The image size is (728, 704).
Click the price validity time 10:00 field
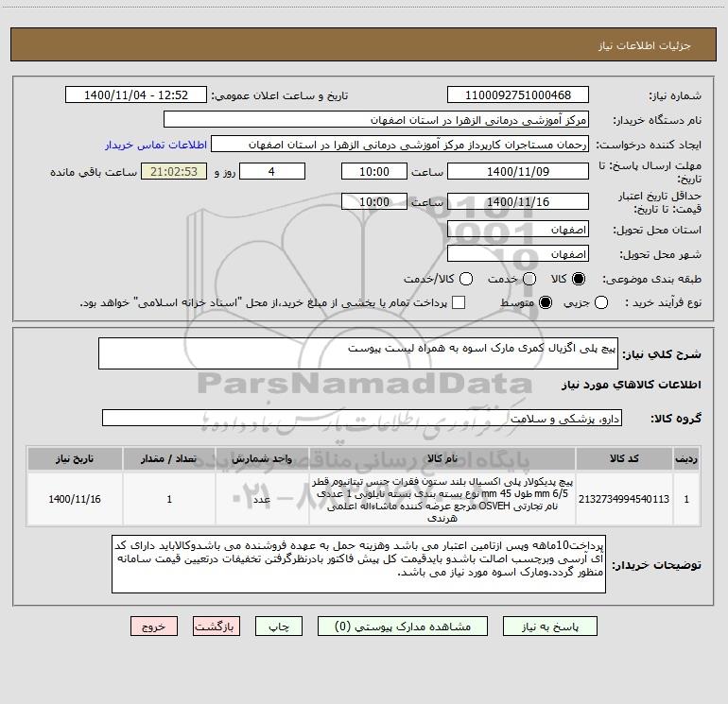[374, 201]
